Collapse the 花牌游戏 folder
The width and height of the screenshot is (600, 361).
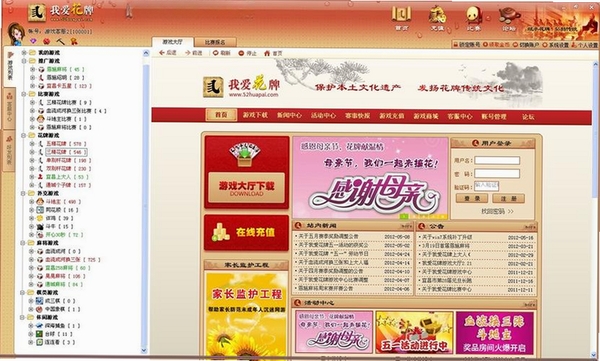tap(24, 135)
